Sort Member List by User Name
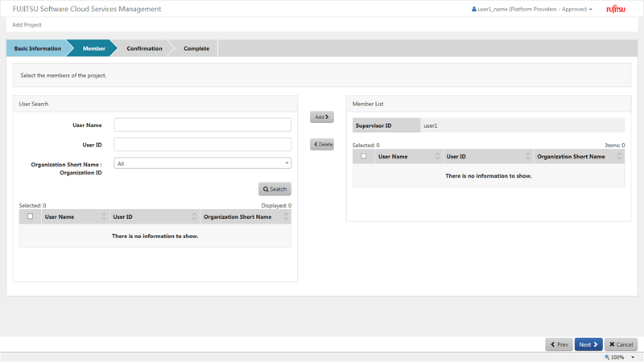This screenshot has width=644, height=362. 437,156
